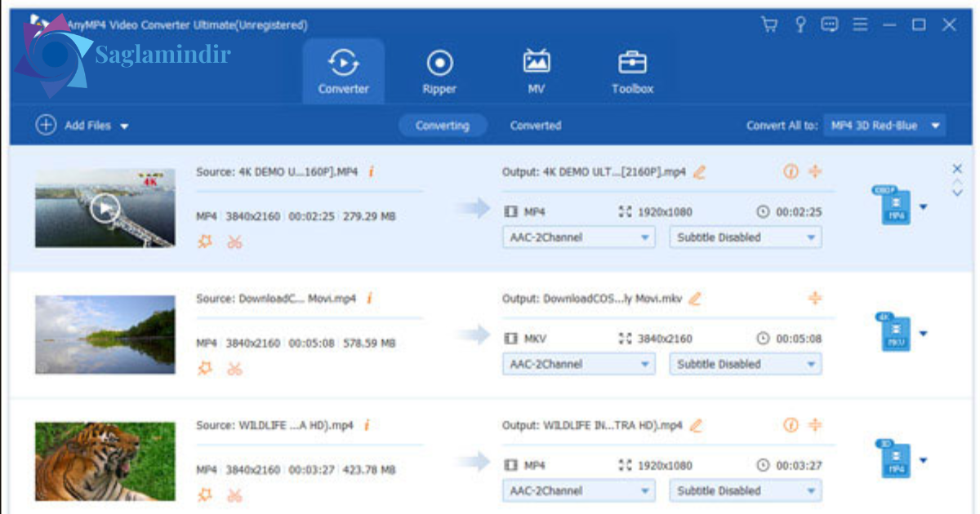Image resolution: width=980 pixels, height=514 pixels.
Task: Open the Convert All to format dropdown
Action: 884,126
